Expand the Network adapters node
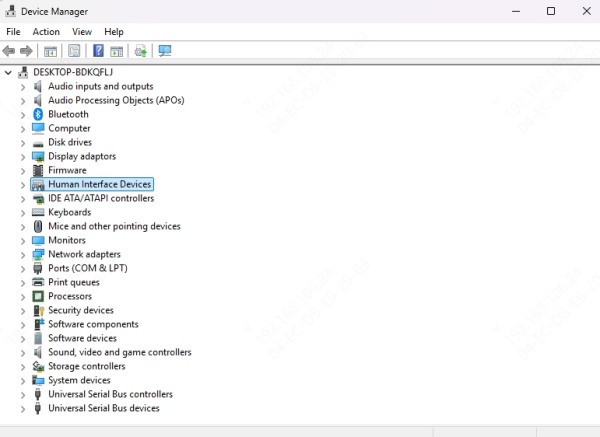This screenshot has height=437, width=600. 23,254
